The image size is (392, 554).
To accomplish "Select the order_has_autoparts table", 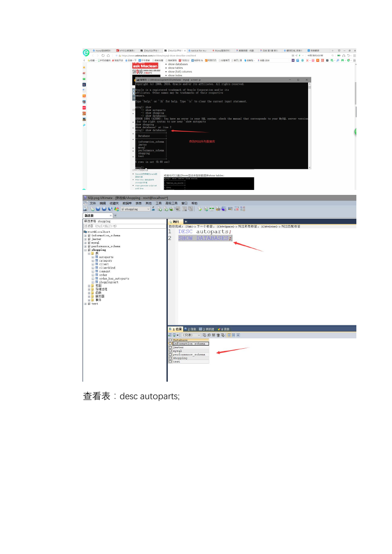I will pos(114,279).
